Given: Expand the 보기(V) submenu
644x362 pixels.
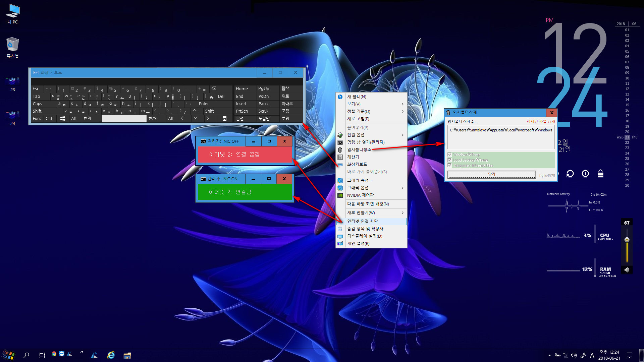Looking at the screenshot, I should 371,104.
